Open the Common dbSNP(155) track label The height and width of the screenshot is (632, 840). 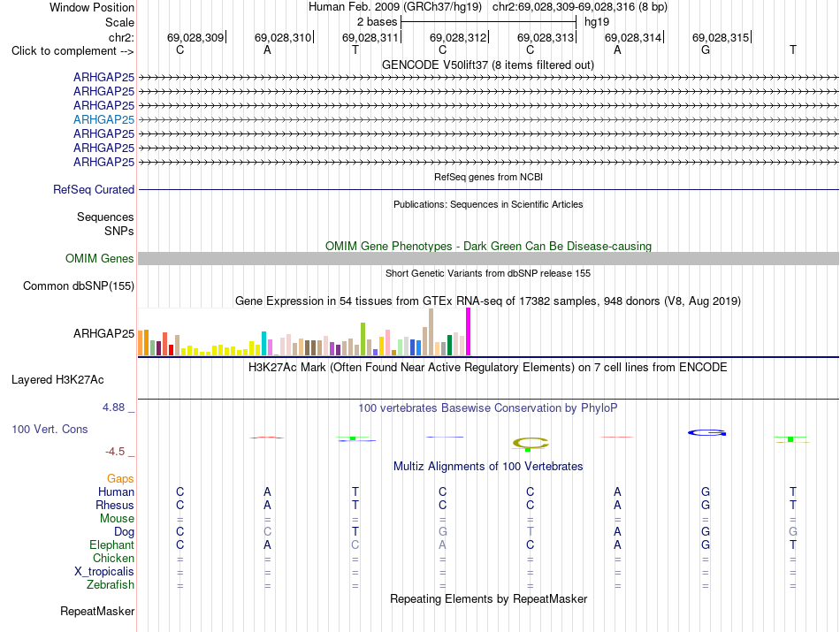78,286
